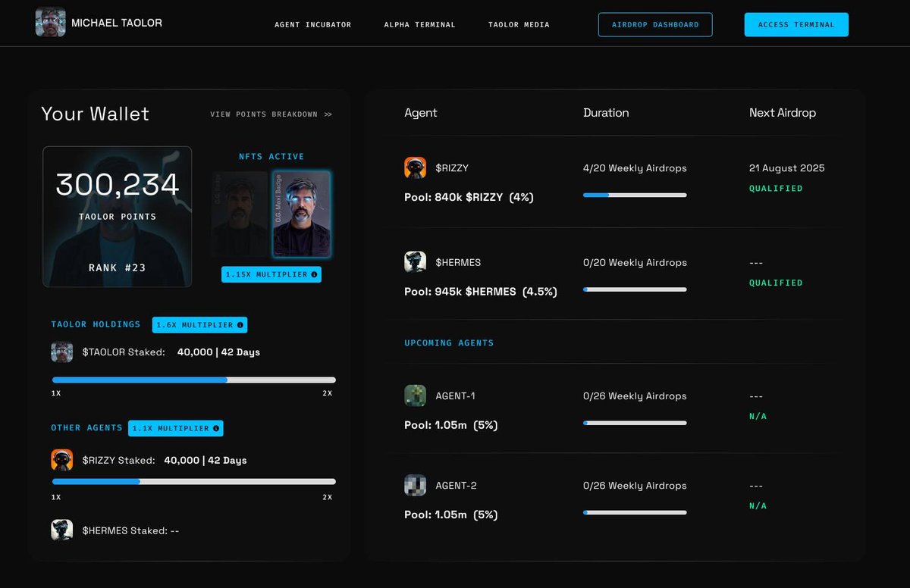Viewport: 910px width, 588px height.
Task: Click the $RIZZY agent avatar icon
Action: pyautogui.click(x=416, y=167)
